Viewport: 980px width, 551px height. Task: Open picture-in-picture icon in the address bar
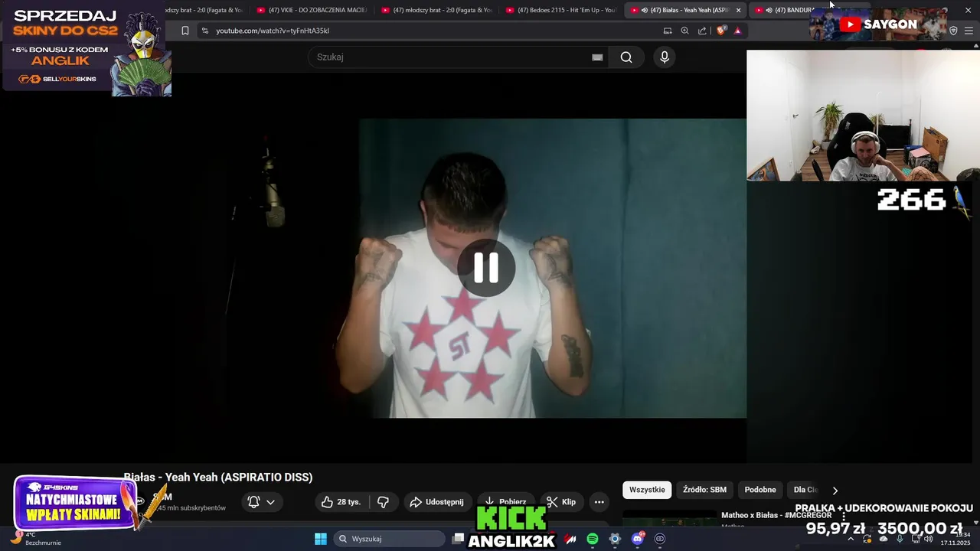pyautogui.click(x=668, y=31)
